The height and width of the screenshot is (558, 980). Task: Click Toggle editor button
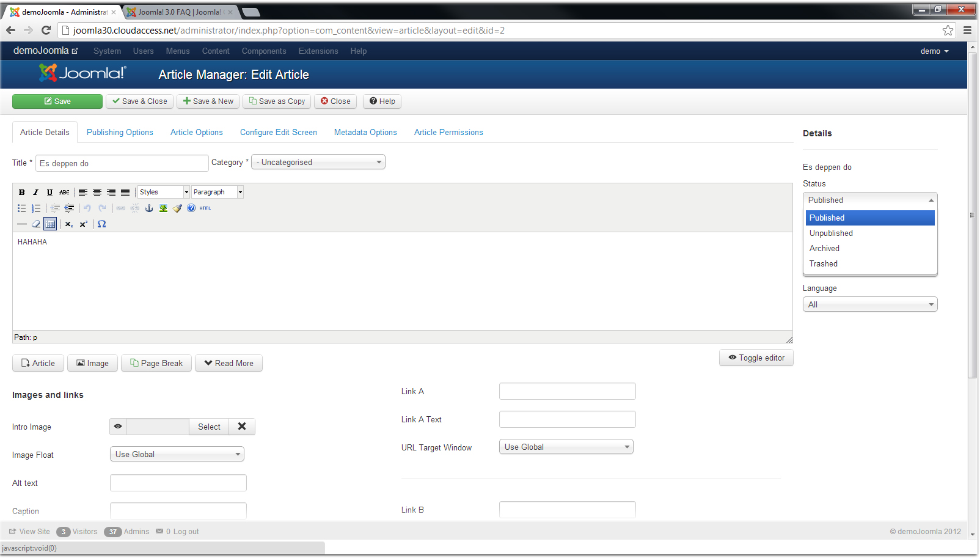[x=756, y=358]
